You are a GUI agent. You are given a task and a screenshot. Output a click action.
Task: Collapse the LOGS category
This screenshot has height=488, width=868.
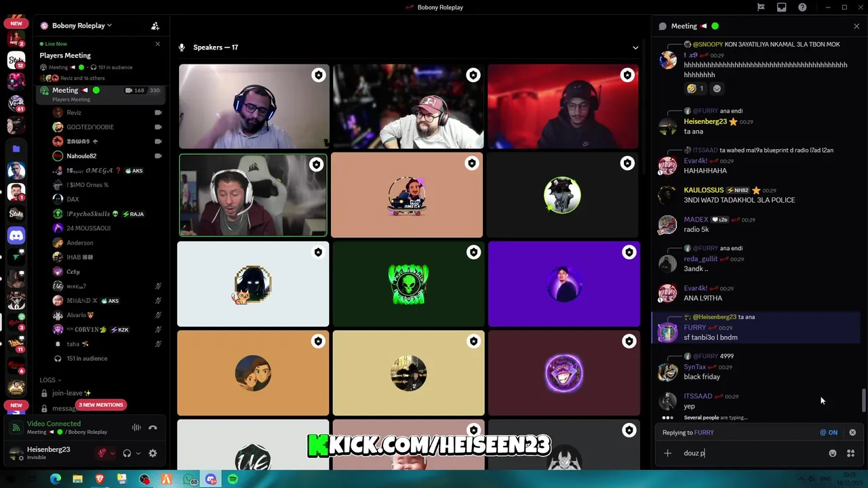(50, 380)
